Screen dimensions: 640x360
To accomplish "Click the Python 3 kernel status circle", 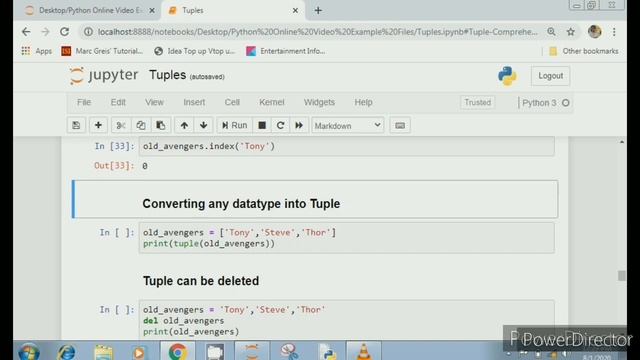I will 565,103.
